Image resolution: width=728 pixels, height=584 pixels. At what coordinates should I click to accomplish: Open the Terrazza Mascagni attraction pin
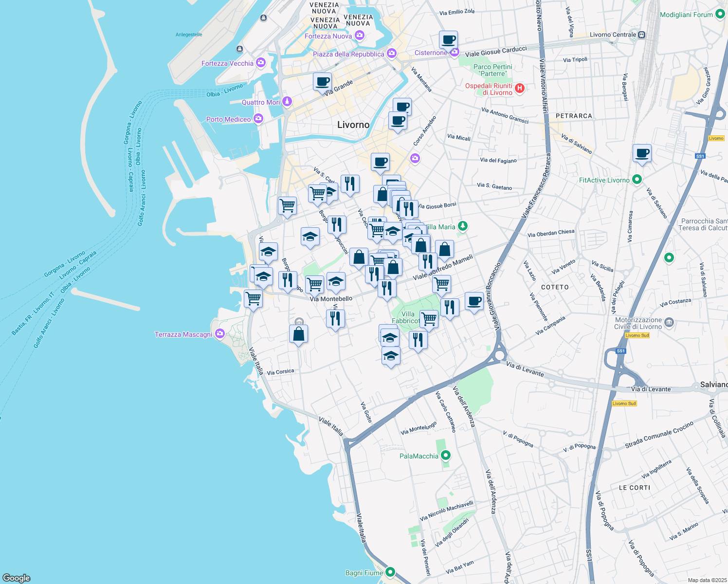(220, 334)
